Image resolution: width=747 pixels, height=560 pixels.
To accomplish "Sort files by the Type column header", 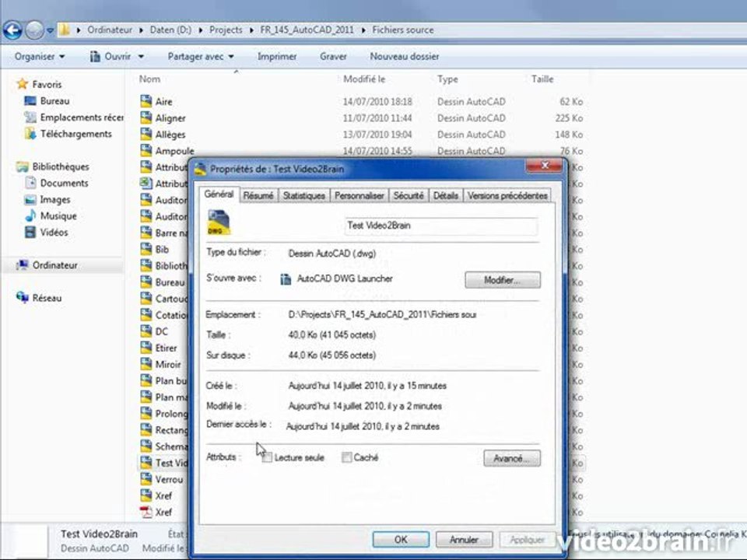I will click(x=448, y=79).
